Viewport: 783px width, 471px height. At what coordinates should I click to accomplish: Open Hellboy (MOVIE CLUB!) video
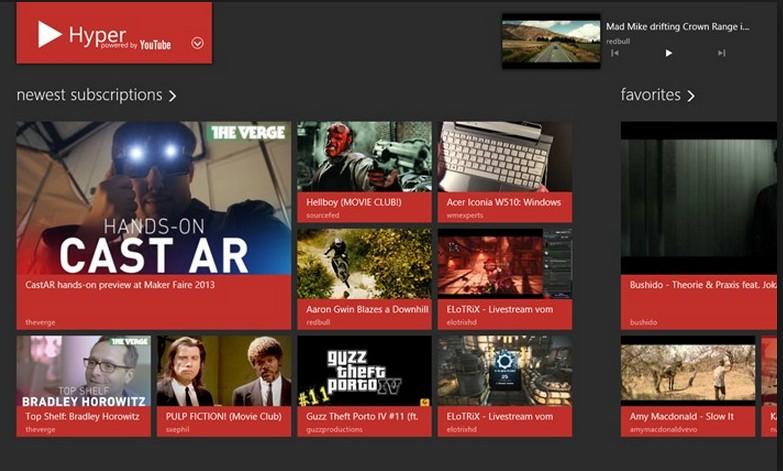click(365, 172)
